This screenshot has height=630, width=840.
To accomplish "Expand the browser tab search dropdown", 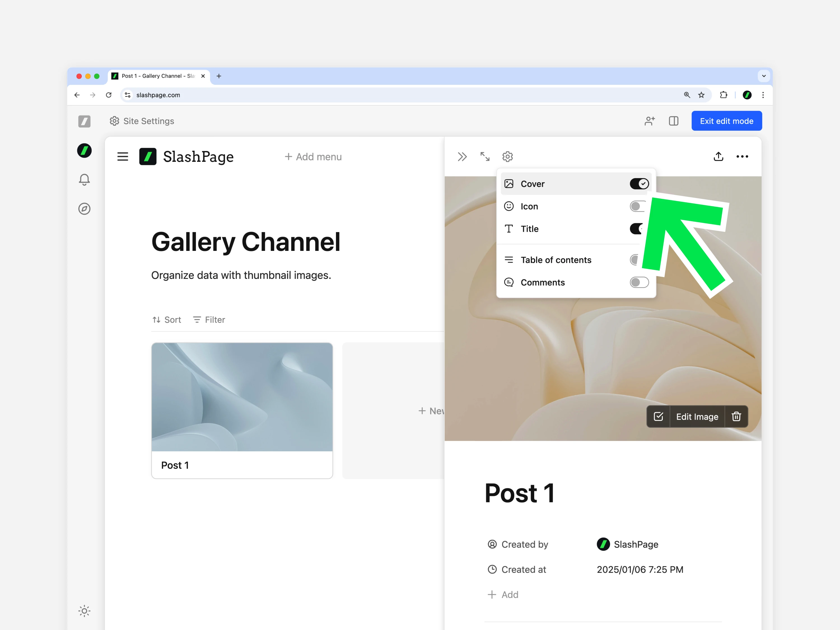I will click(764, 76).
